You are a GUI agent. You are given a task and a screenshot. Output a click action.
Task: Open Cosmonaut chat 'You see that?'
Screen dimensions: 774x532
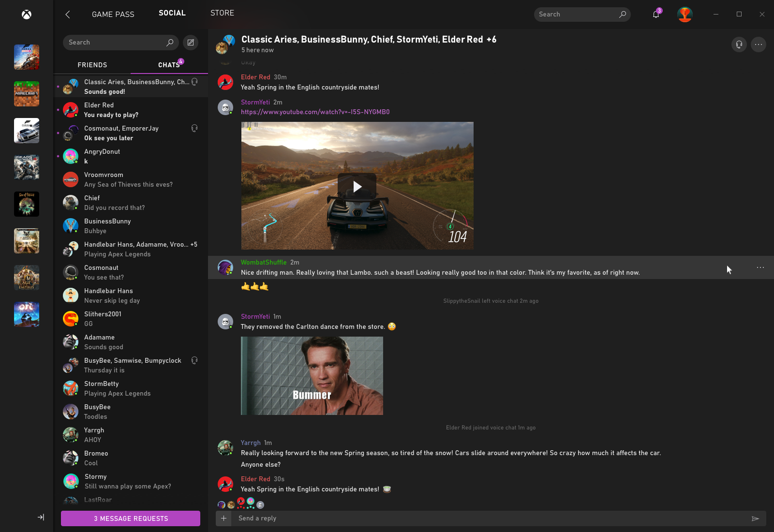tap(131, 272)
